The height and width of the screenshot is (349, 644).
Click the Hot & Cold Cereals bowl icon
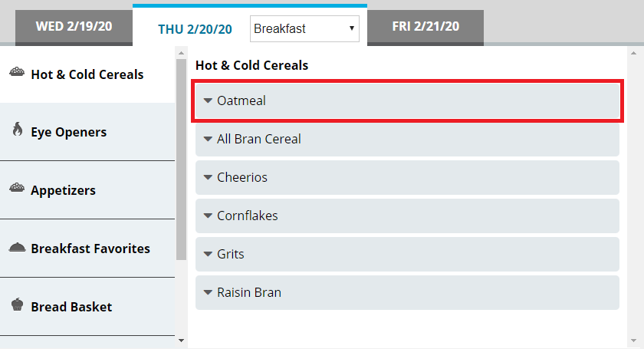pyautogui.click(x=16, y=73)
